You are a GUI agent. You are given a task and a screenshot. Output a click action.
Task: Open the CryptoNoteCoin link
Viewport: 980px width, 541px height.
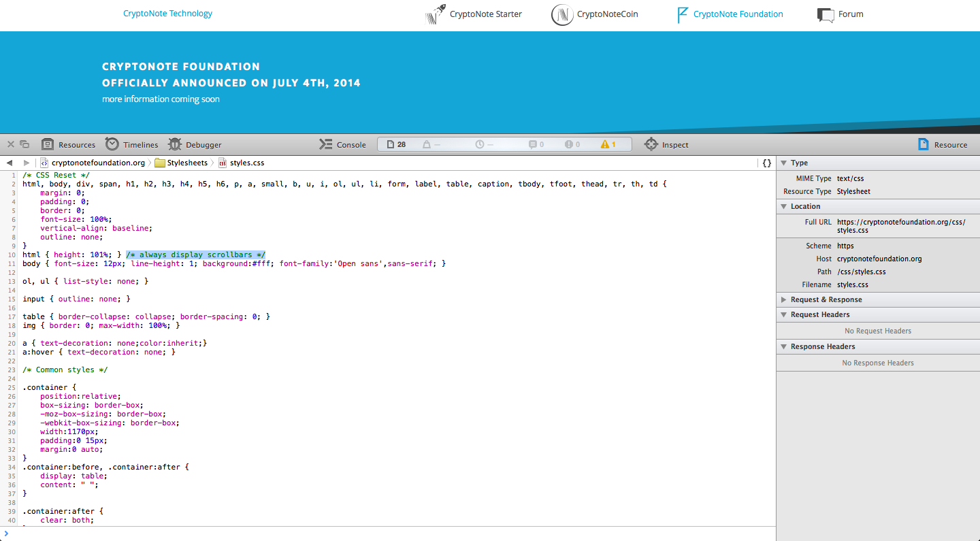point(608,14)
